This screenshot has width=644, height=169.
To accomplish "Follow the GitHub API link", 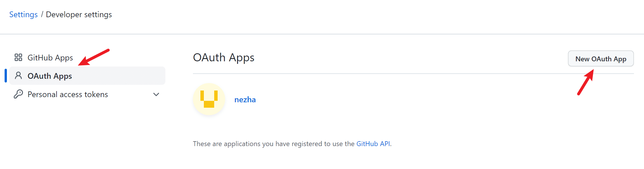I will click(373, 144).
